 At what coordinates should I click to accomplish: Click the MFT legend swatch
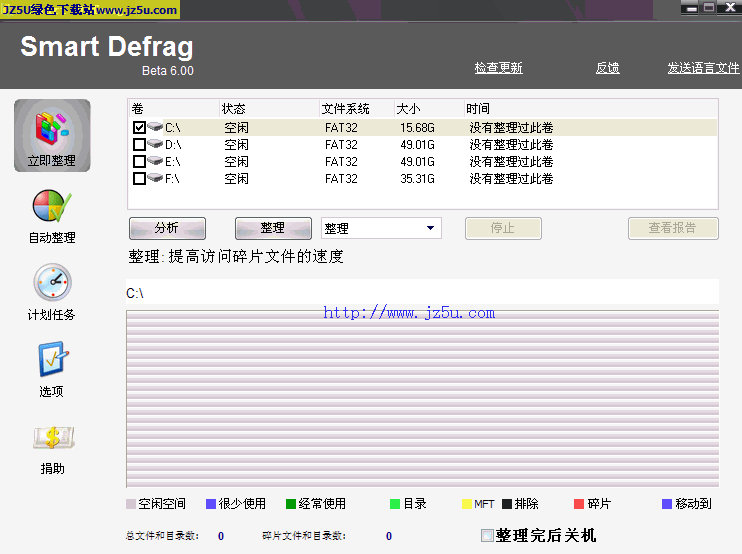pos(467,504)
